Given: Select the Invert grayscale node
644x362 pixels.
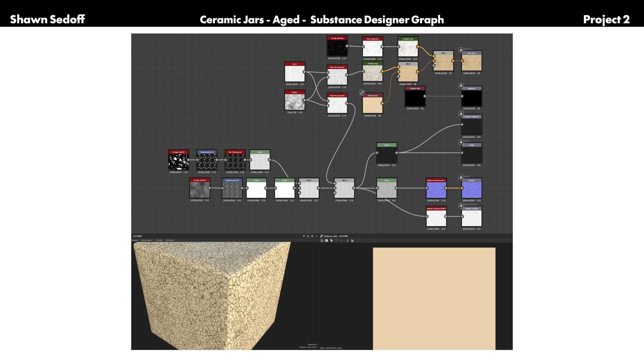Looking at the screenshot, I should 372,47.
